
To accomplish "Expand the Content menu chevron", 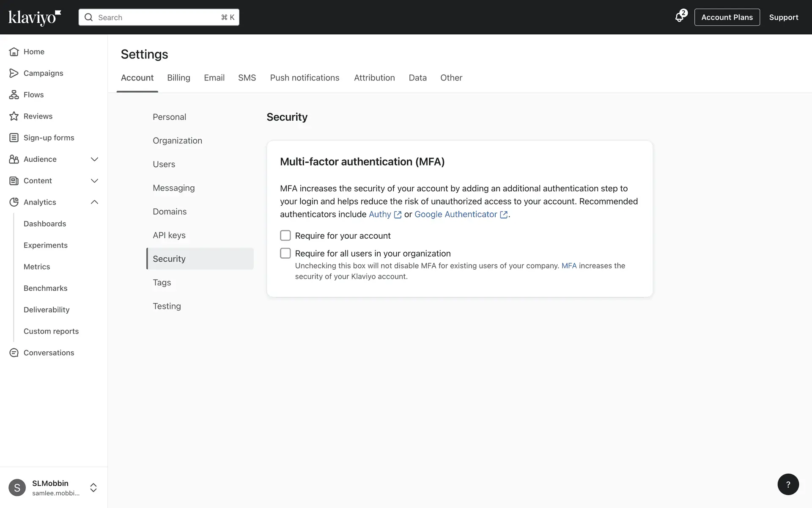I will point(94,181).
